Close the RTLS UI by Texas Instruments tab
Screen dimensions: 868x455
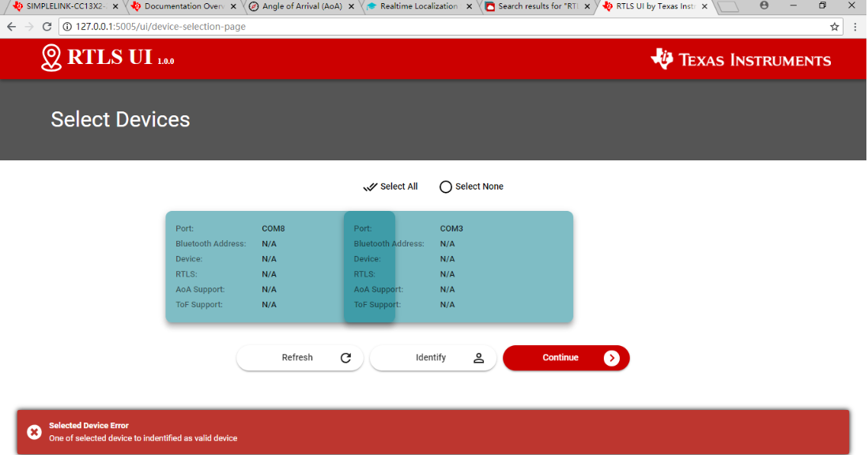[704, 6]
